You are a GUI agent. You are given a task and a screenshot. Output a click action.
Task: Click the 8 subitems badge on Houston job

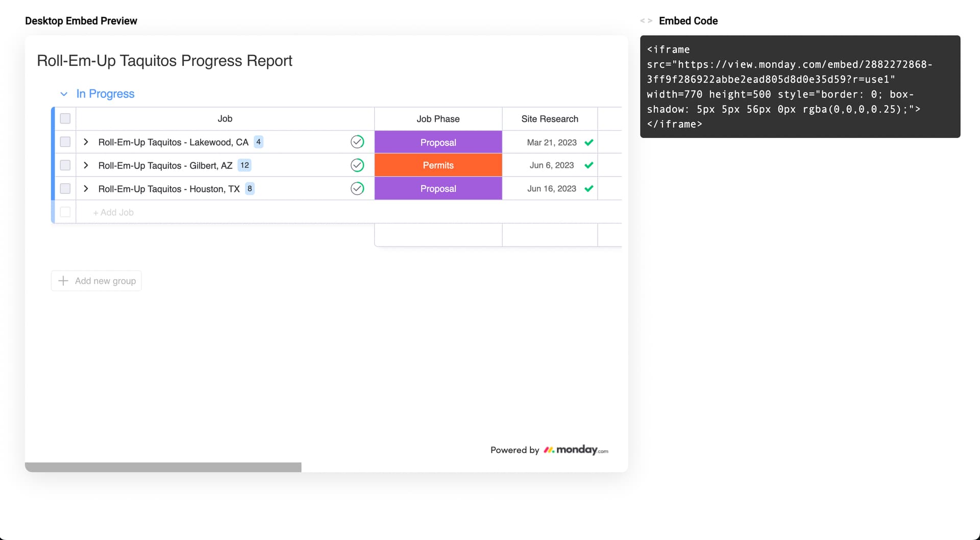pos(250,189)
